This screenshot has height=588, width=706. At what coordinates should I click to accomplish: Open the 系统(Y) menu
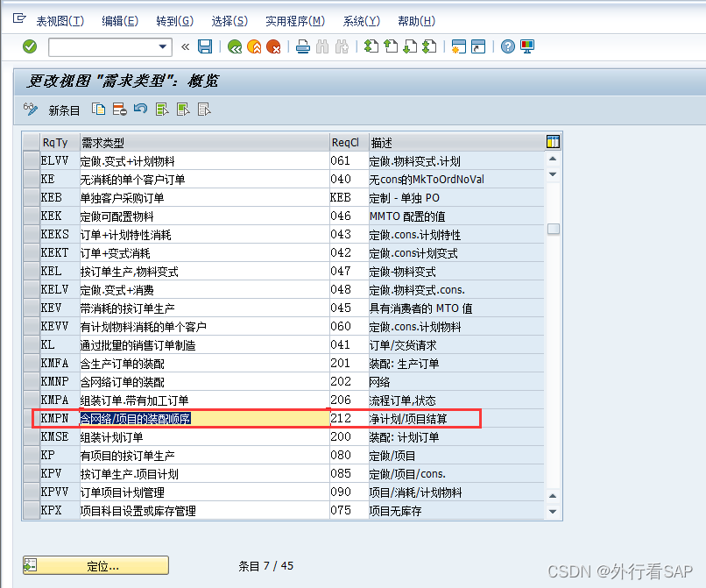361,21
